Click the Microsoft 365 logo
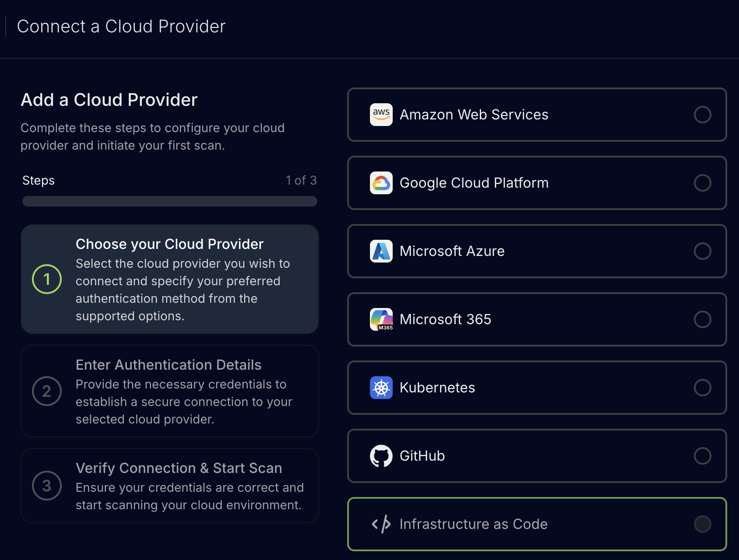Screen dimensions: 739x560 coord(381,319)
